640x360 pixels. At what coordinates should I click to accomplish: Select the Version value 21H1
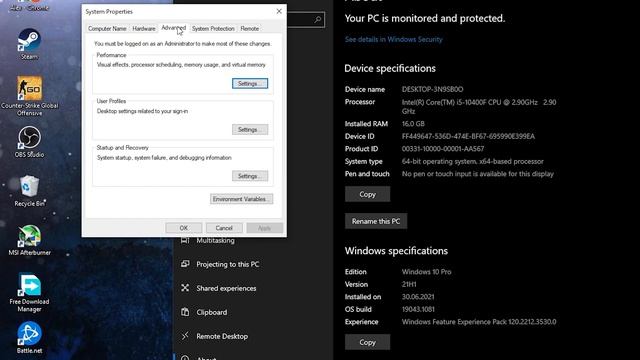(x=409, y=284)
